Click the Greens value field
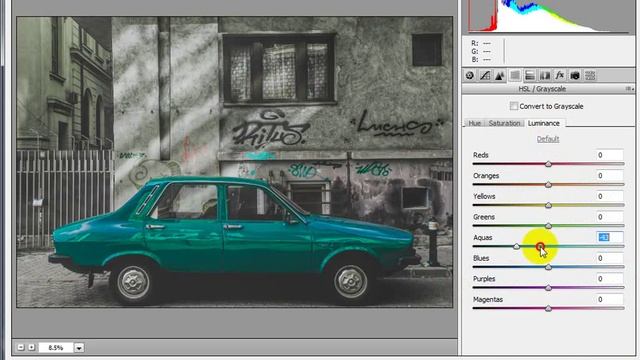 [x=609, y=217]
